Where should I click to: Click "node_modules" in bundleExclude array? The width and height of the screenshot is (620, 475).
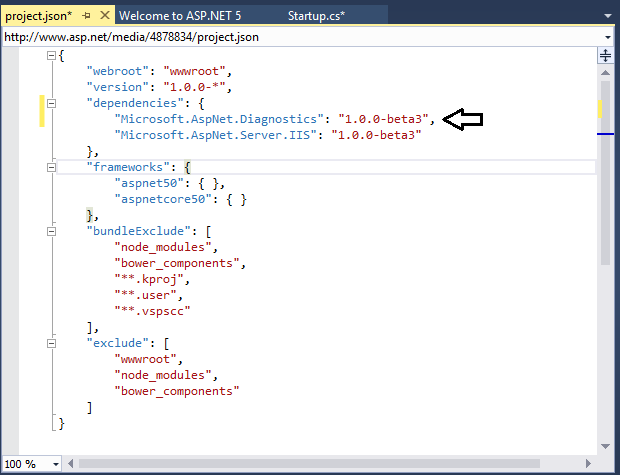tap(163, 248)
